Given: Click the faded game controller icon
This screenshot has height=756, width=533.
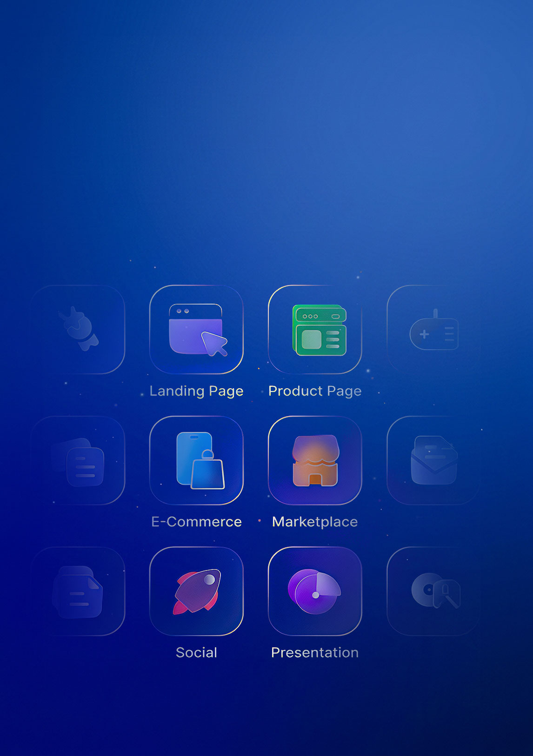Looking at the screenshot, I should click(x=433, y=329).
